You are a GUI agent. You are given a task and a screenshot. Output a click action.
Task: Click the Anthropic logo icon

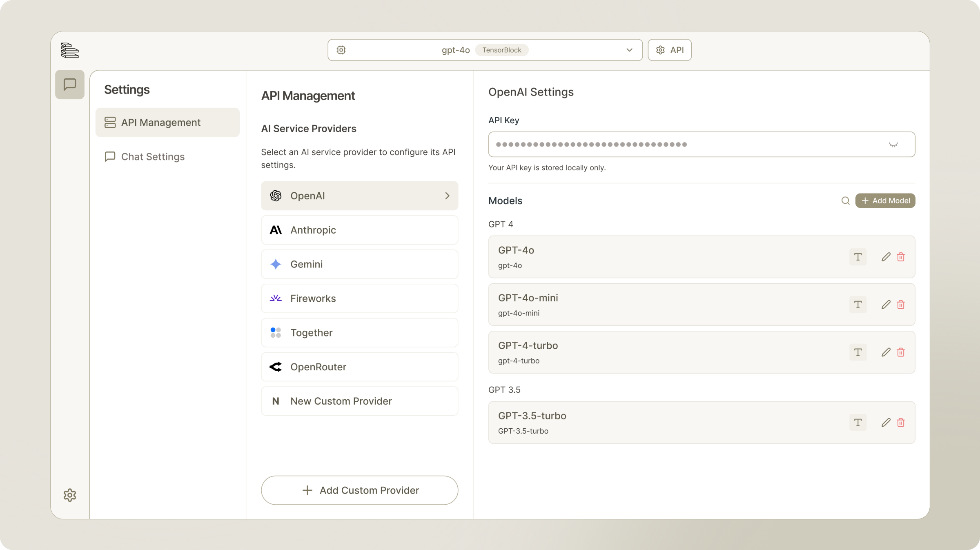[x=276, y=230]
